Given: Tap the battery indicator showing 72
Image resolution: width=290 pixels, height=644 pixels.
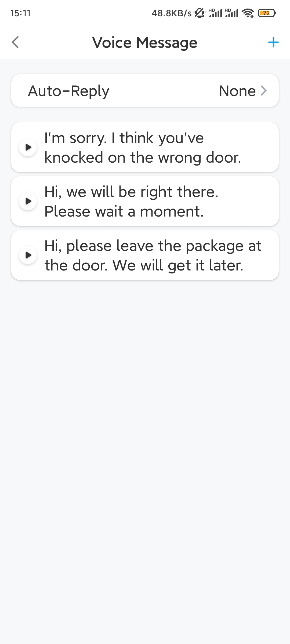Looking at the screenshot, I should (267, 13).
